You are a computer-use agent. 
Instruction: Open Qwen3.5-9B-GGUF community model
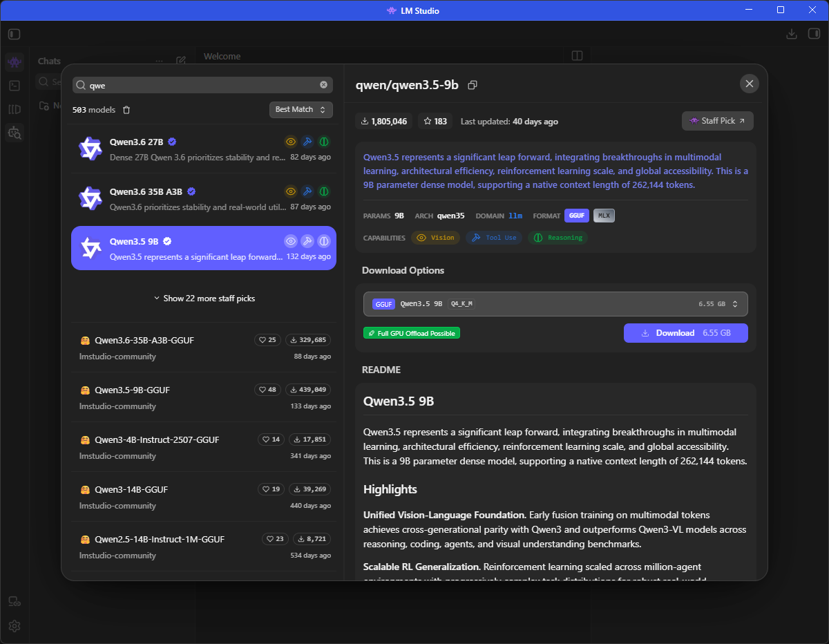[204, 397]
